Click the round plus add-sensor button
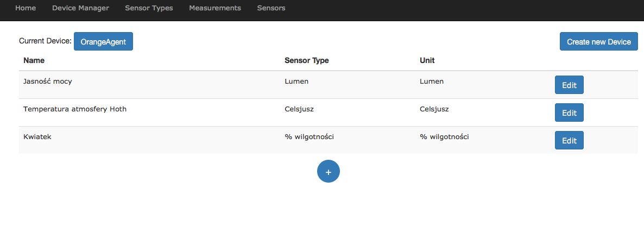This screenshot has height=225, width=644. (x=328, y=171)
